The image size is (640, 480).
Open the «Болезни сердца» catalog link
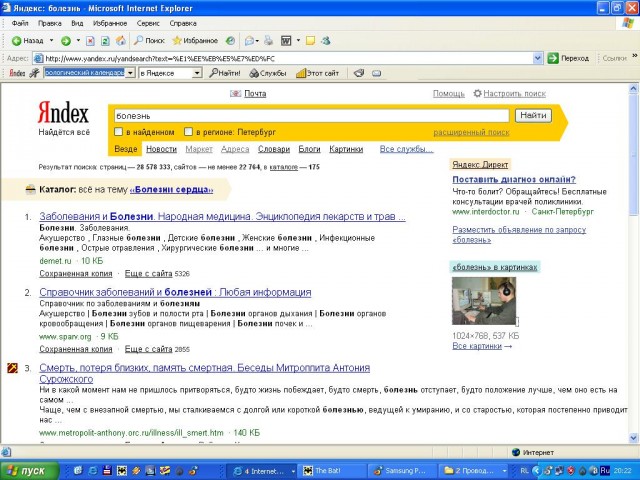pos(171,189)
